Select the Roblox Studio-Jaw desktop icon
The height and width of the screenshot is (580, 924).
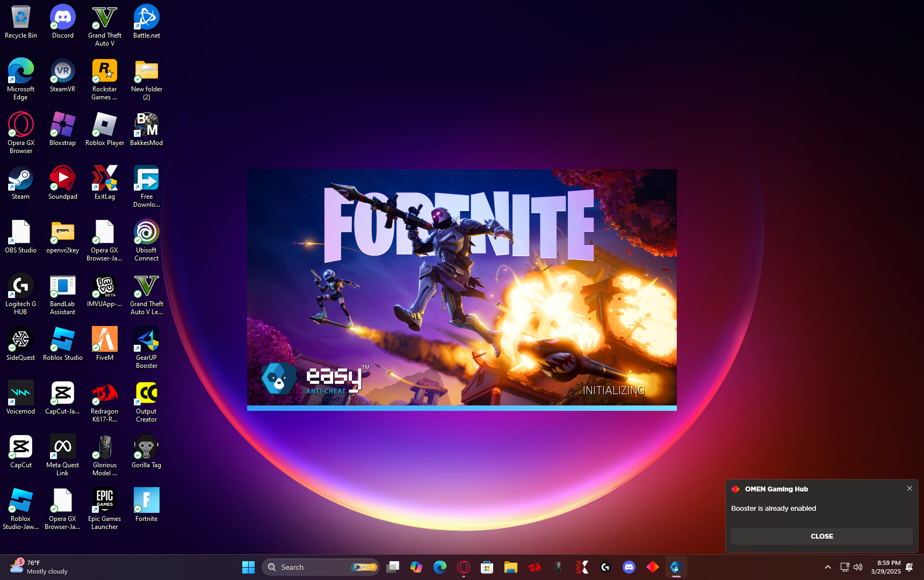click(21, 509)
